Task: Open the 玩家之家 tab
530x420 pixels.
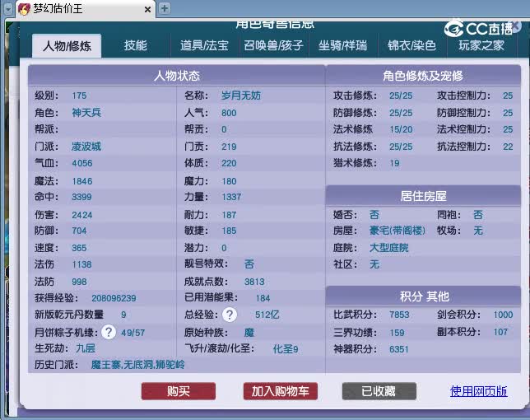Action: pyautogui.click(x=481, y=45)
